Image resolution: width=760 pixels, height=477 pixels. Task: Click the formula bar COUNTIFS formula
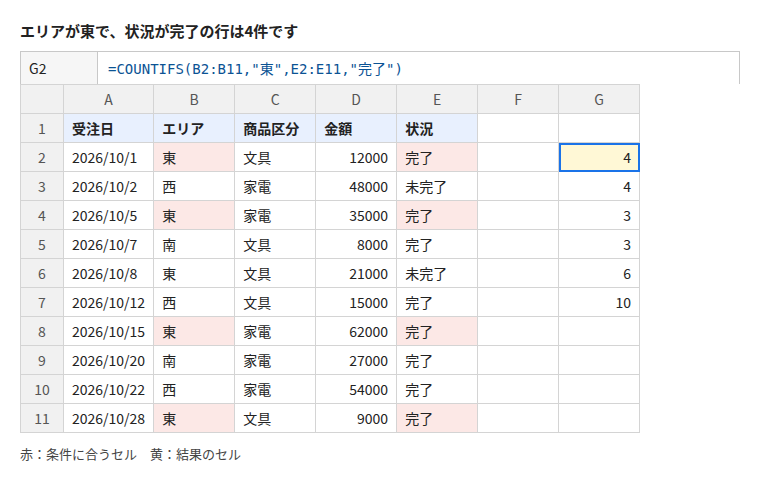coord(255,69)
